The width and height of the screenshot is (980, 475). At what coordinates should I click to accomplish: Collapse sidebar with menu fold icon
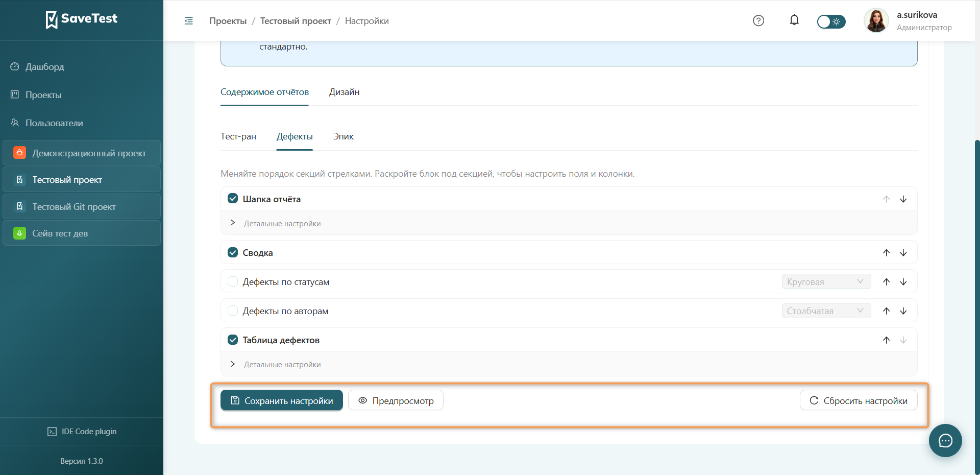click(x=189, y=21)
